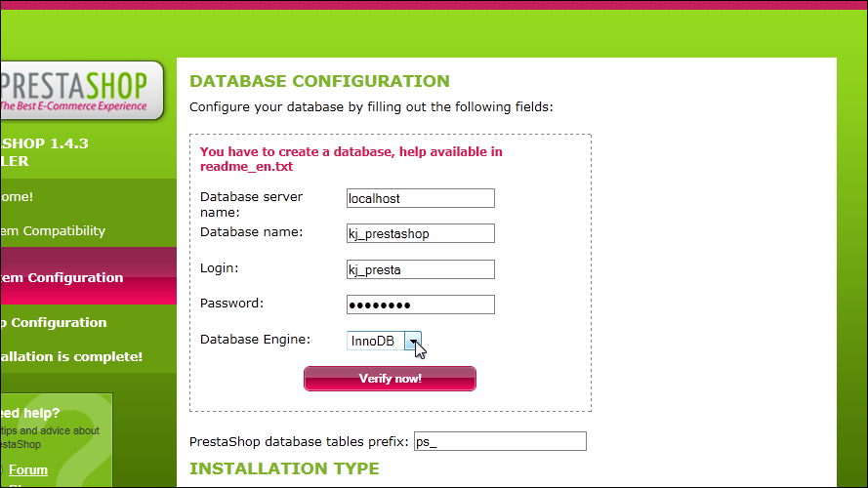Click the Installation Type heading
Screen dimensions: 868x488
[x=284, y=468]
